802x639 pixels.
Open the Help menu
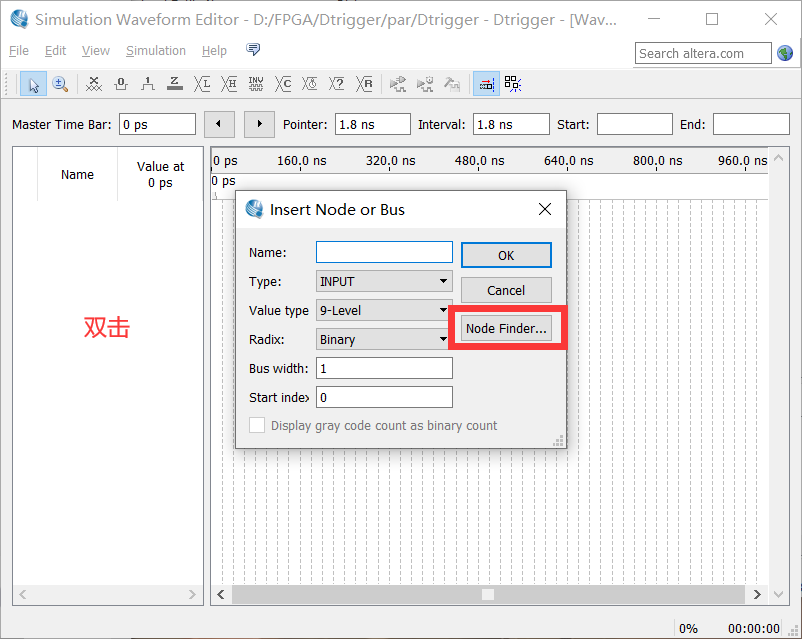(x=214, y=51)
